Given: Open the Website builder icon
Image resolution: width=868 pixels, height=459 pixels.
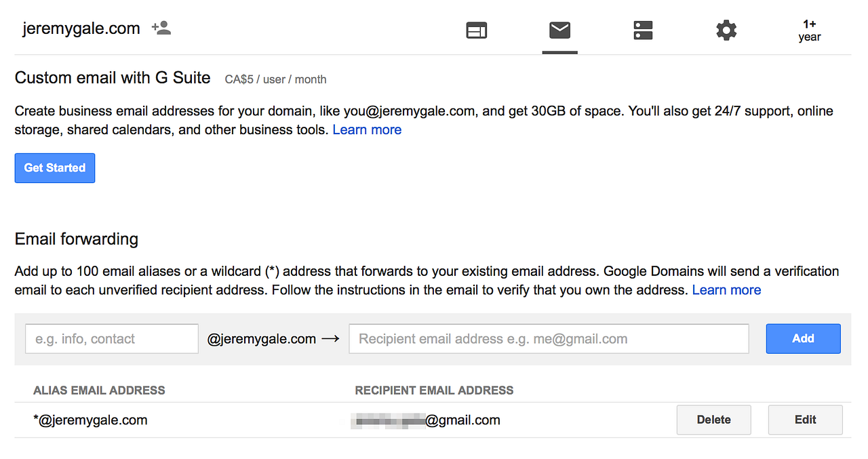Looking at the screenshot, I should [476, 30].
